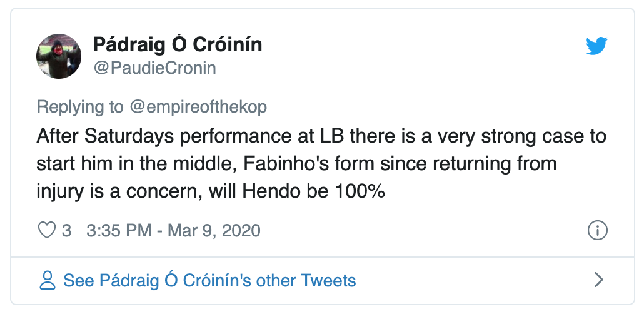Click the like count number 3
The image size is (644, 314).
[x=66, y=230]
